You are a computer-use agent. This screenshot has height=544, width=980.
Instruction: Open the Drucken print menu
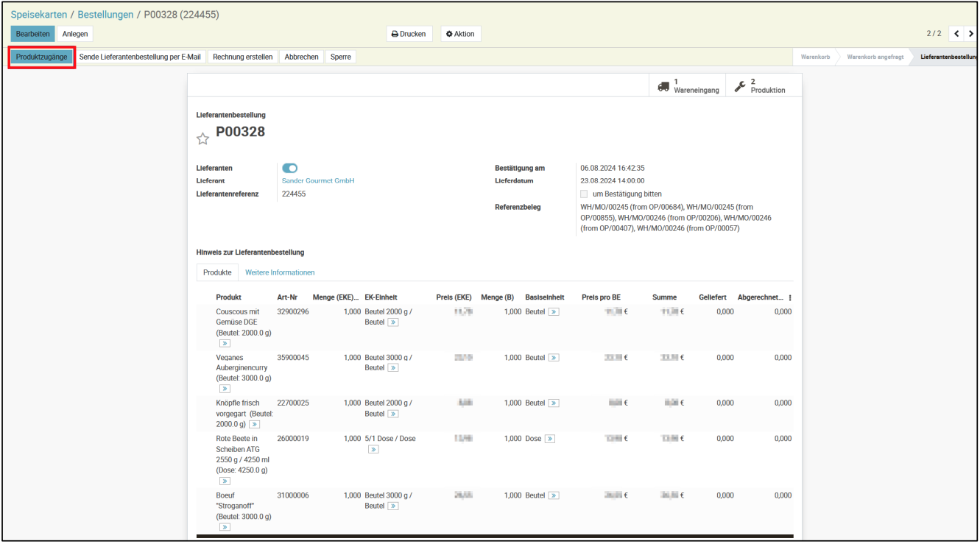409,34
